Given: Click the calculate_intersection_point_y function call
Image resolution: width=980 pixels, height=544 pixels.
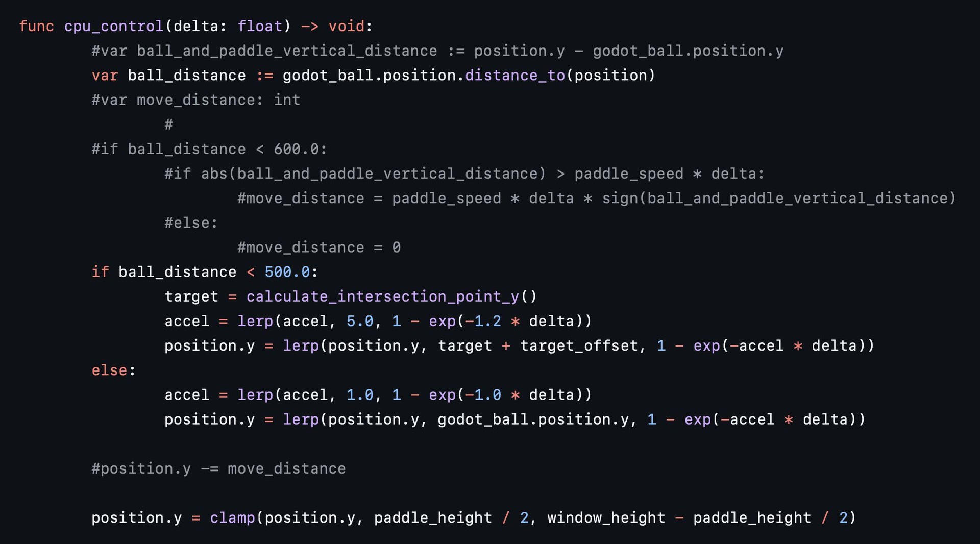Looking at the screenshot, I should (x=382, y=296).
